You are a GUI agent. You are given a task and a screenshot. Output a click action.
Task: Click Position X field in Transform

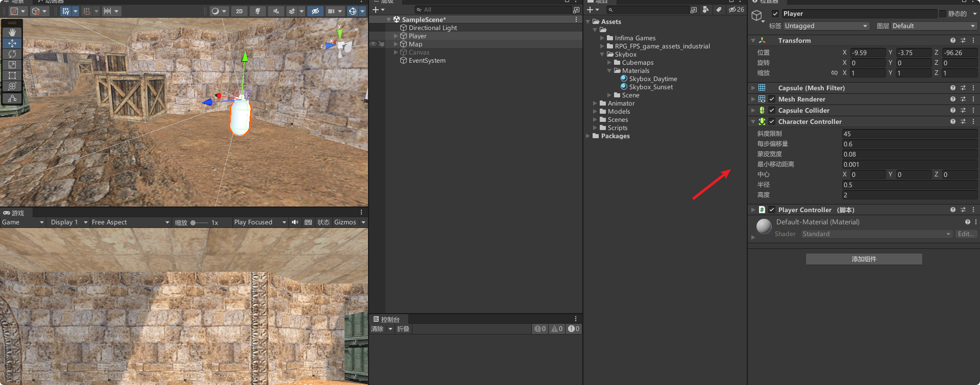click(868, 53)
